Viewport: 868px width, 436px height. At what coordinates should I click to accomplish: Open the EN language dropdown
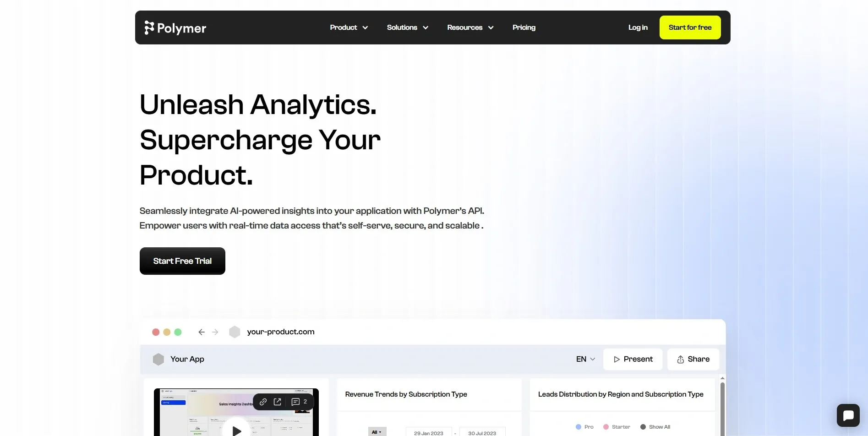[x=586, y=359]
